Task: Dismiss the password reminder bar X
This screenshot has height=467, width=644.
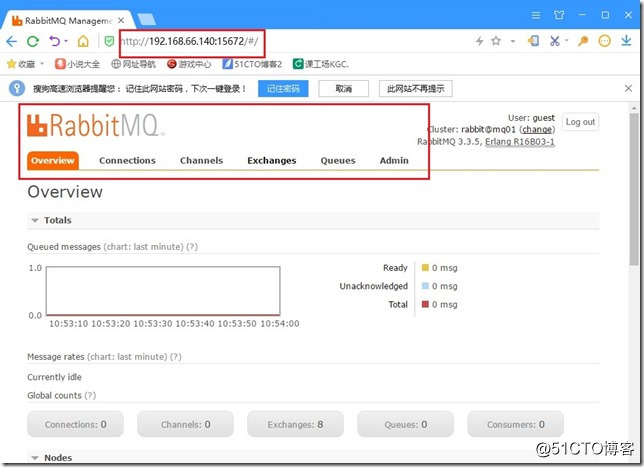Action: [628, 88]
